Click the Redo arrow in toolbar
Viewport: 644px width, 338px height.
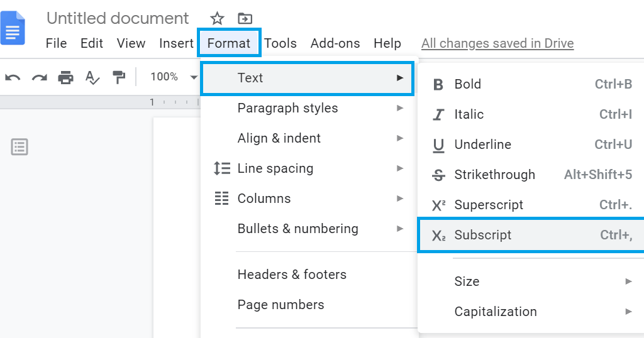[x=40, y=77]
